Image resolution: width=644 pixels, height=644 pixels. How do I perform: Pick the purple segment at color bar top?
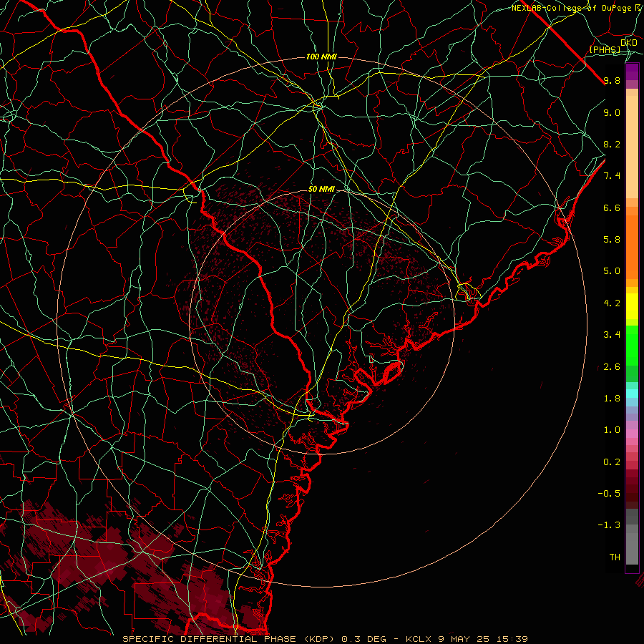pyautogui.click(x=632, y=72)
